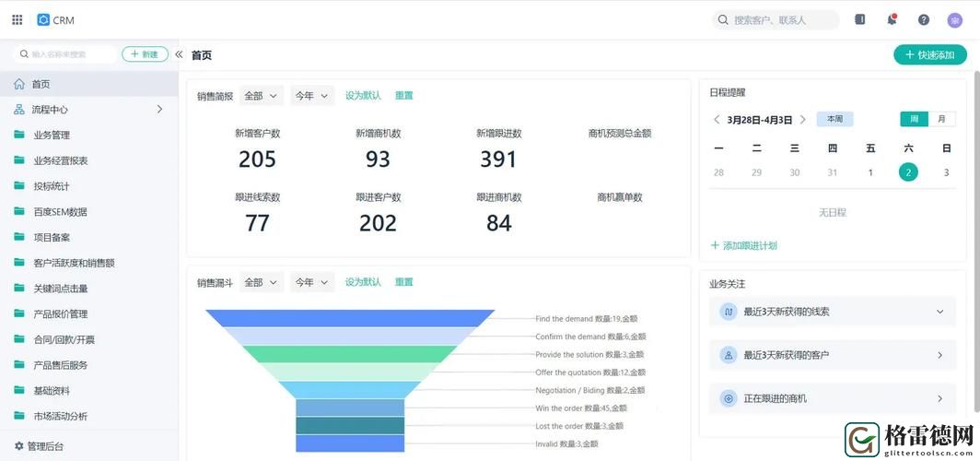Click 重置 in 销售漏斗

tap(403, 282)
